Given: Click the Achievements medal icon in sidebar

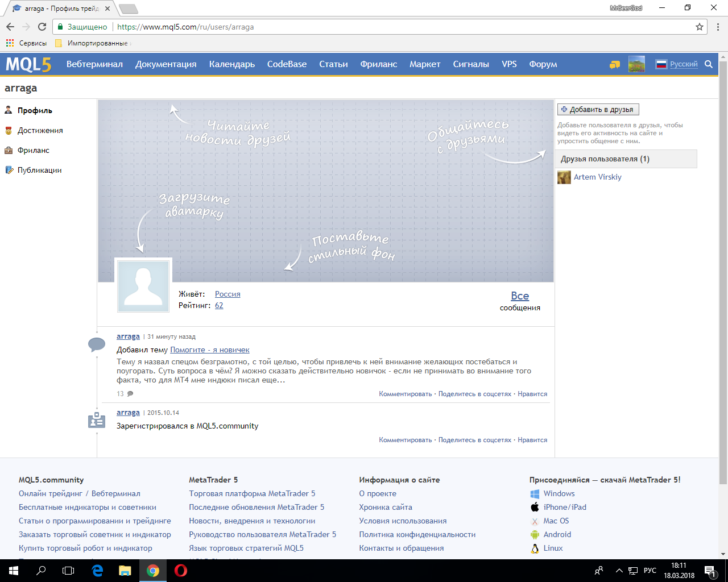Looking at the screenshot, I should [x=9, y=130].
